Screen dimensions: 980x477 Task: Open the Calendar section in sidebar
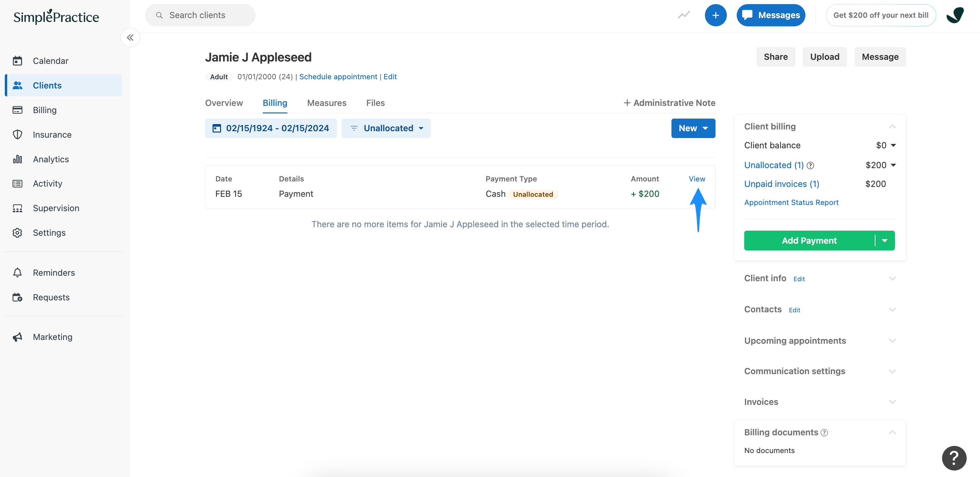point(51,60)
